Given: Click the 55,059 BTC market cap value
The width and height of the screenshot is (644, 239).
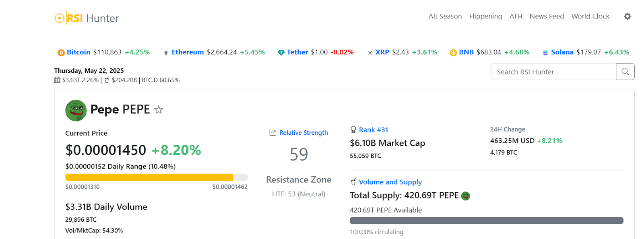Looking at the screenshot, I should [365, 156].
